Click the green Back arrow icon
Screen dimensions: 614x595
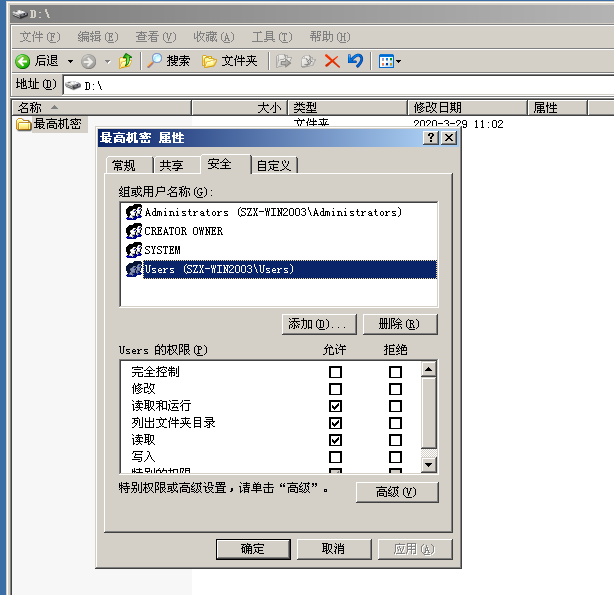click(x=22, y=61)
